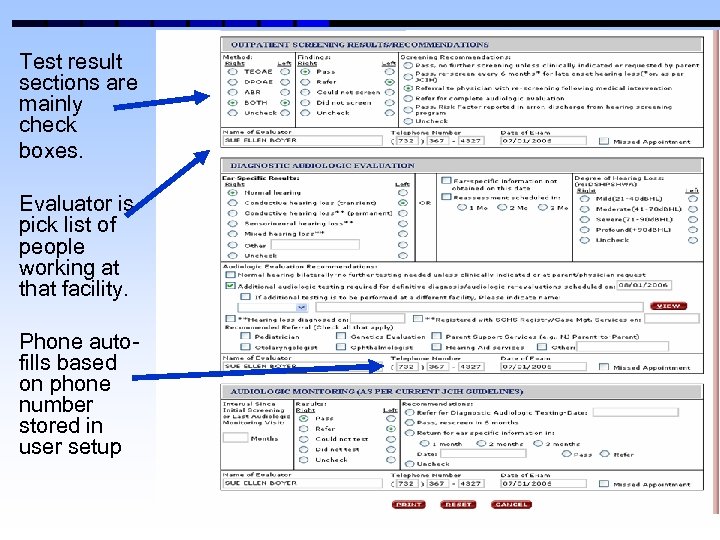Click the PRINT button
This screenshot has width=720, height=540.
tap(409, 504)
